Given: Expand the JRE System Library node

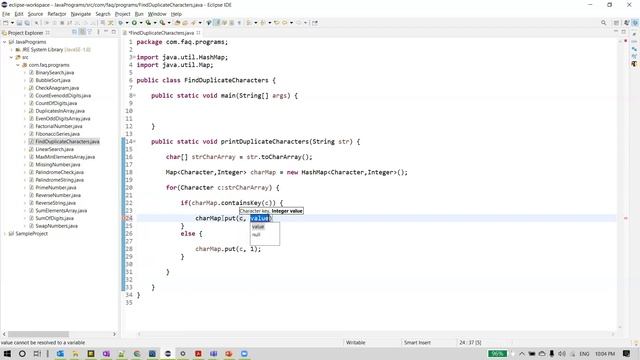Looking at the screenshot, I should pyautogui.click(x=11, y=50).
